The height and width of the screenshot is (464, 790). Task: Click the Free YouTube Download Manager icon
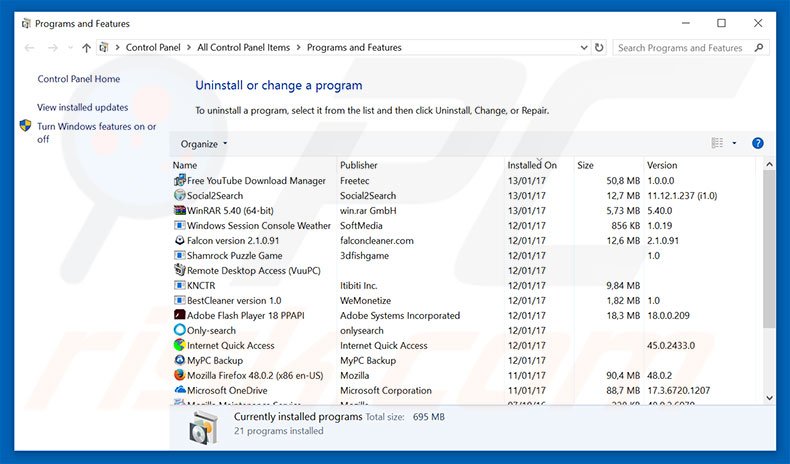click(x=179, y=181)
